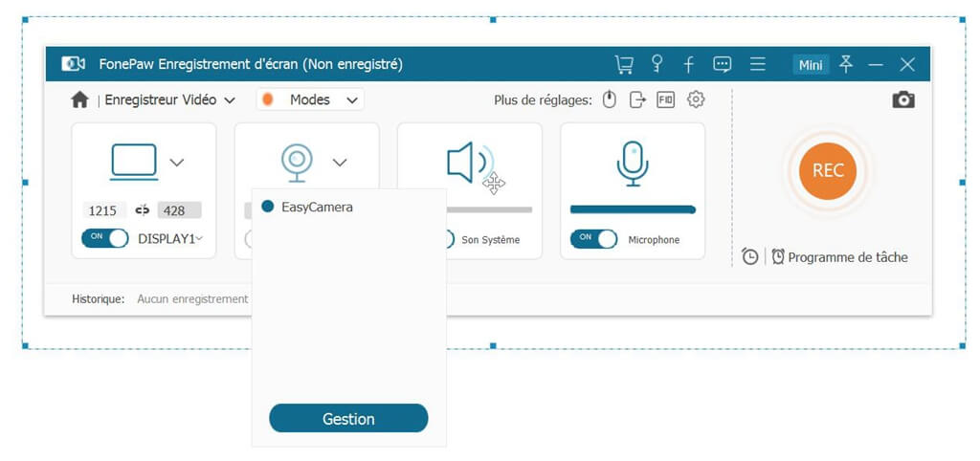The height and width of the screenshot is (461, 980).
Task: Edit the width field showing 1215
Action: pyautogui.click(x=103, y=210)
